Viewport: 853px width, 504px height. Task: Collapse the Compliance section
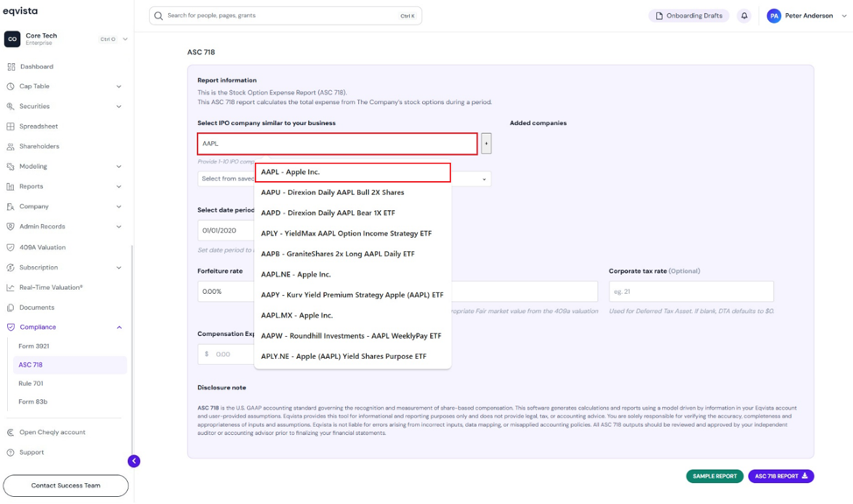coord(119,327)
